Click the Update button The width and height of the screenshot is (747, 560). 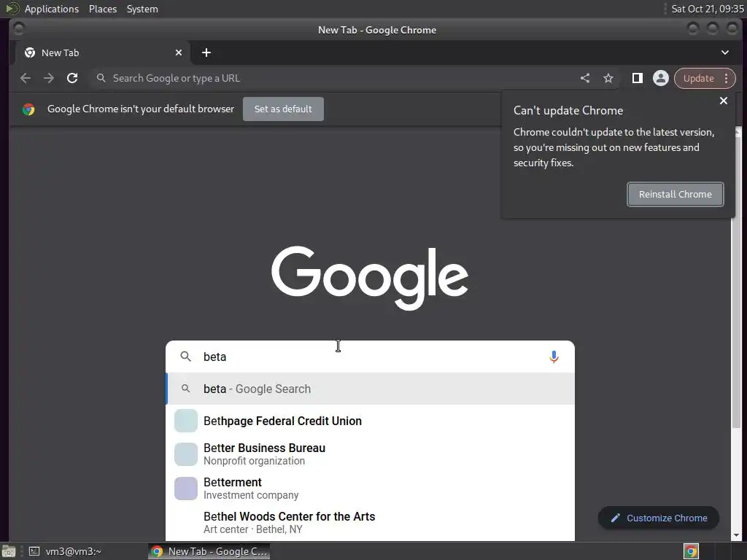pyautogui.click(x=698, y=78)
